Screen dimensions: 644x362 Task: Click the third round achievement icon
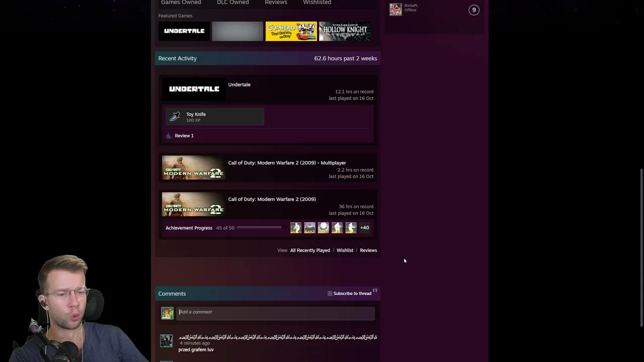tap(323, 228)
